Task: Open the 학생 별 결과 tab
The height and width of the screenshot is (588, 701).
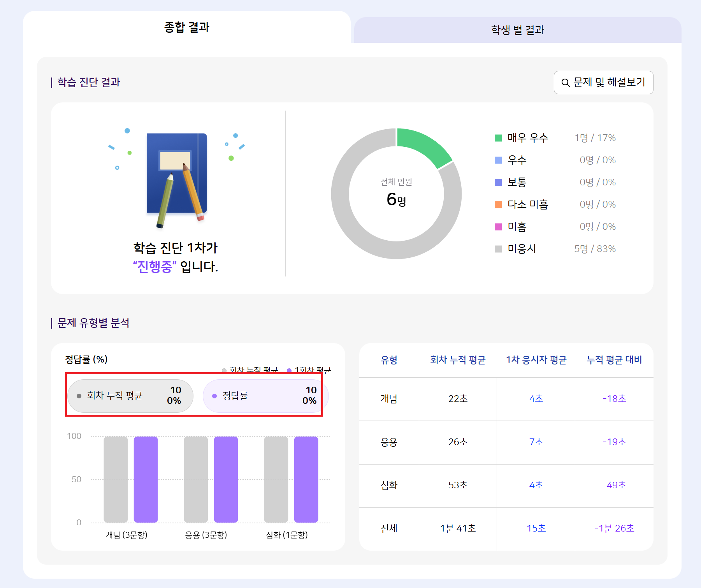Action: click(517, 30)
